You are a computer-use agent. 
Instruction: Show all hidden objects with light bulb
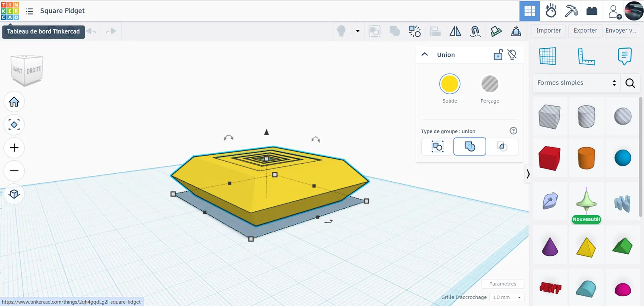[341, 31]
